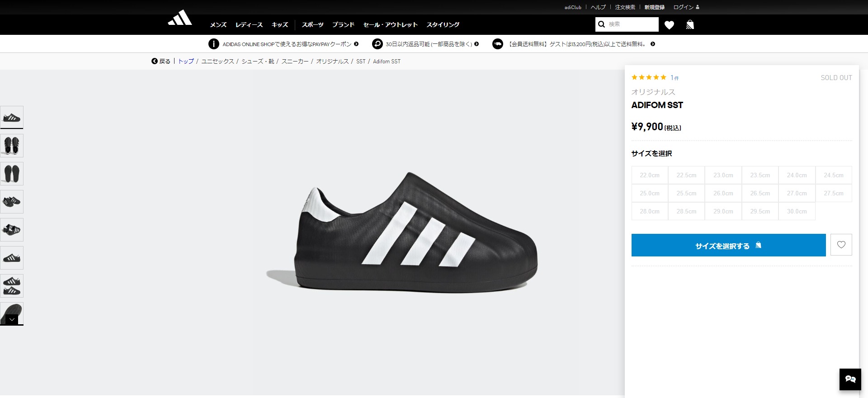Open the スポーツ menu
This screenshot has height=398, width=868.
pos(313,25)
